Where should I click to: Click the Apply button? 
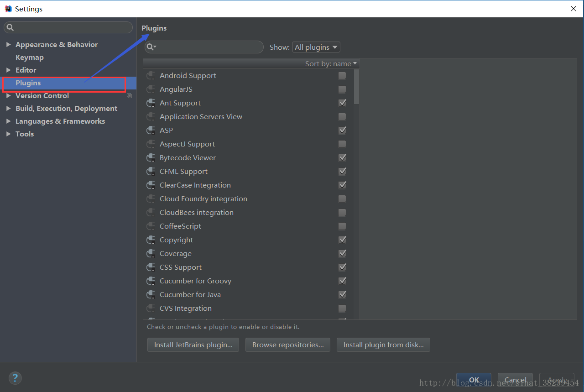click(557, 380)
